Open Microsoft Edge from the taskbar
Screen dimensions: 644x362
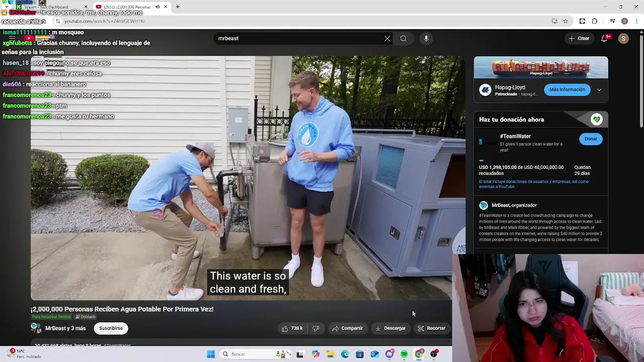[x=345, y=354]
